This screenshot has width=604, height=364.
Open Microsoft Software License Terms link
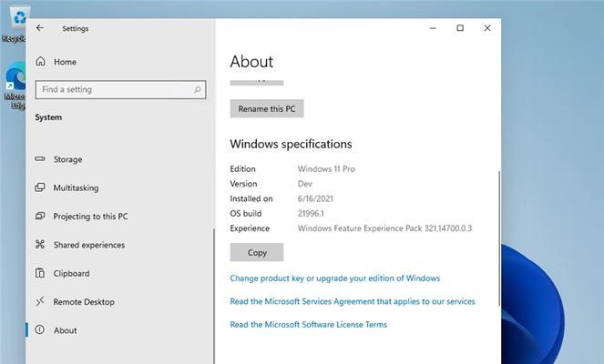308,324
